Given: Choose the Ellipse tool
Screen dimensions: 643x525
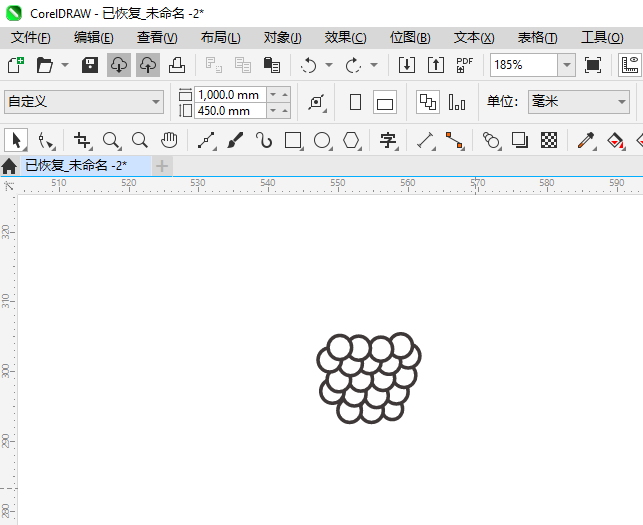Looking at the screenshot, I should click(322, 140).
